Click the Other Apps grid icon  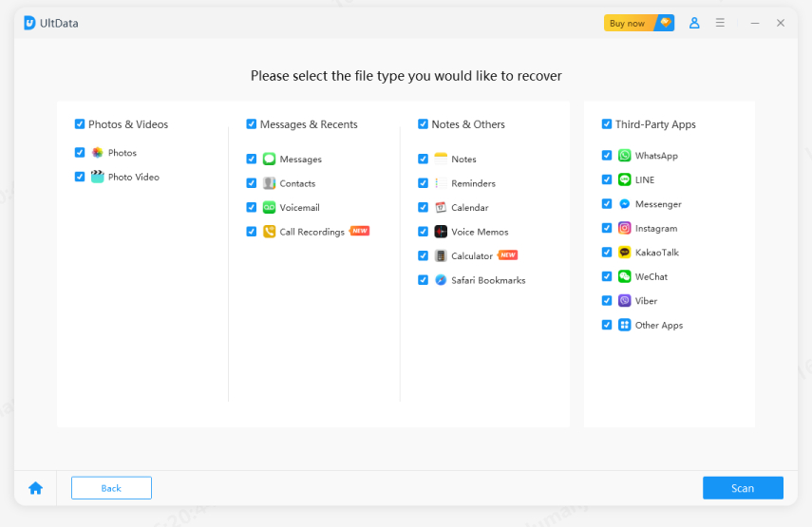click(x=625, y=325)
